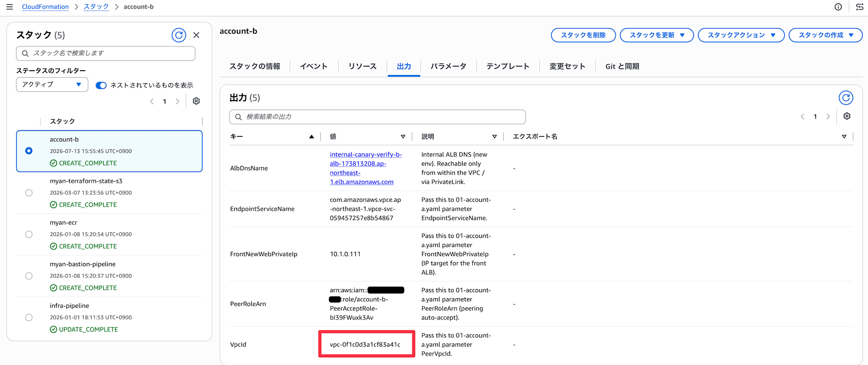Image resolution: width=868 pixels, height=365 pixels.
Task: Select the myan-bastion-pipeline radio button
Action: click(x=29, y=276)
